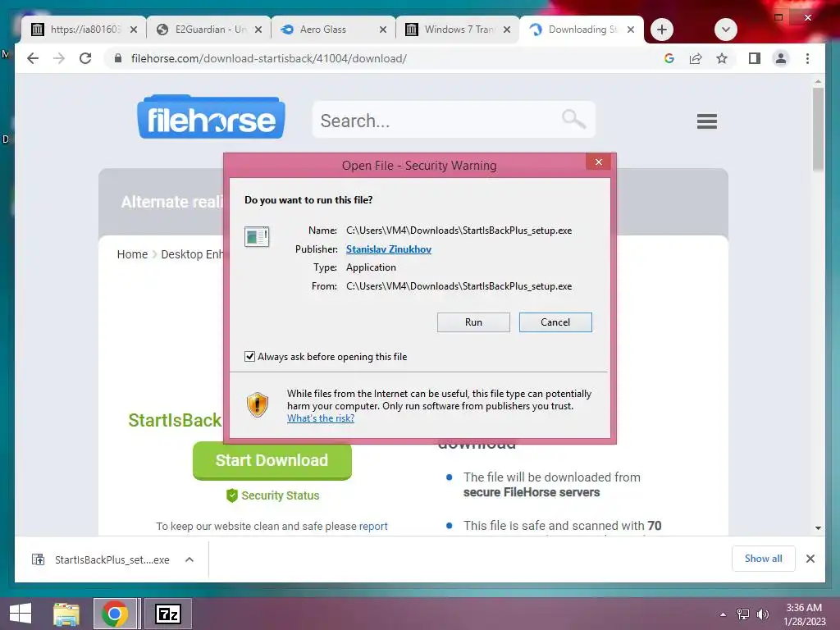
Task: Click the report link
Action: point(373,526)
